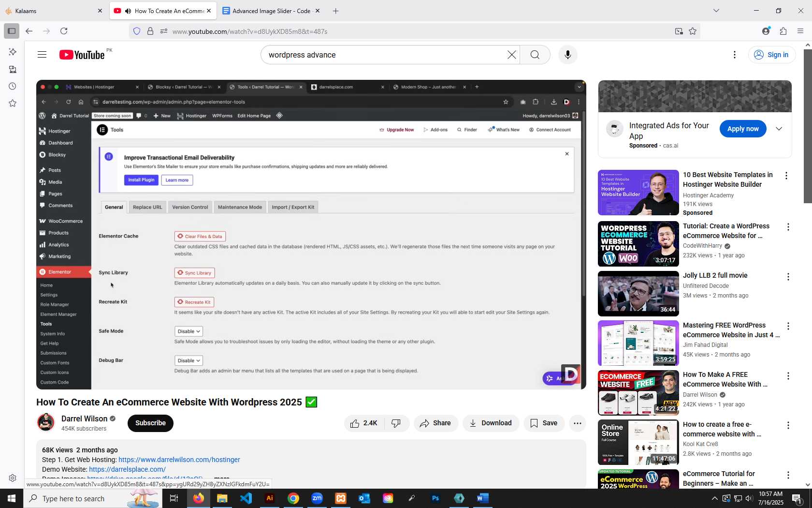Open more actions menu below the video

point(577,423)
